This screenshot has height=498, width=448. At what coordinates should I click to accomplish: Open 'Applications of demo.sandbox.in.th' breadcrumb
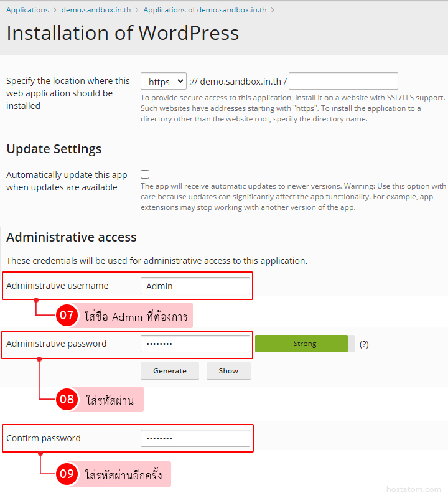click(205, 10)
